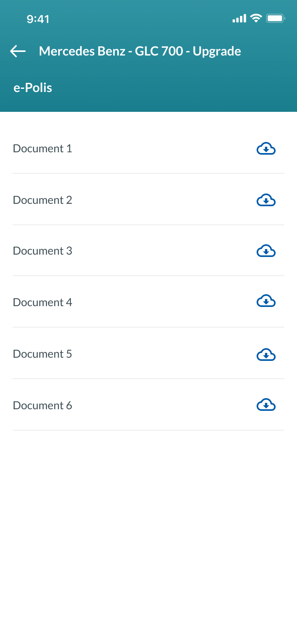297x644 pixels.
Task: Select the Document 3 list entry
Action: (43, 251)
